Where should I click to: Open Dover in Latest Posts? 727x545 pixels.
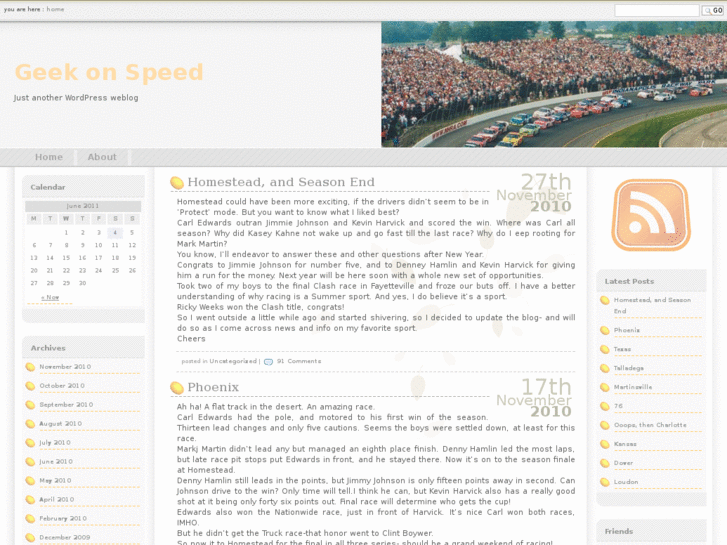click(624, 463)
